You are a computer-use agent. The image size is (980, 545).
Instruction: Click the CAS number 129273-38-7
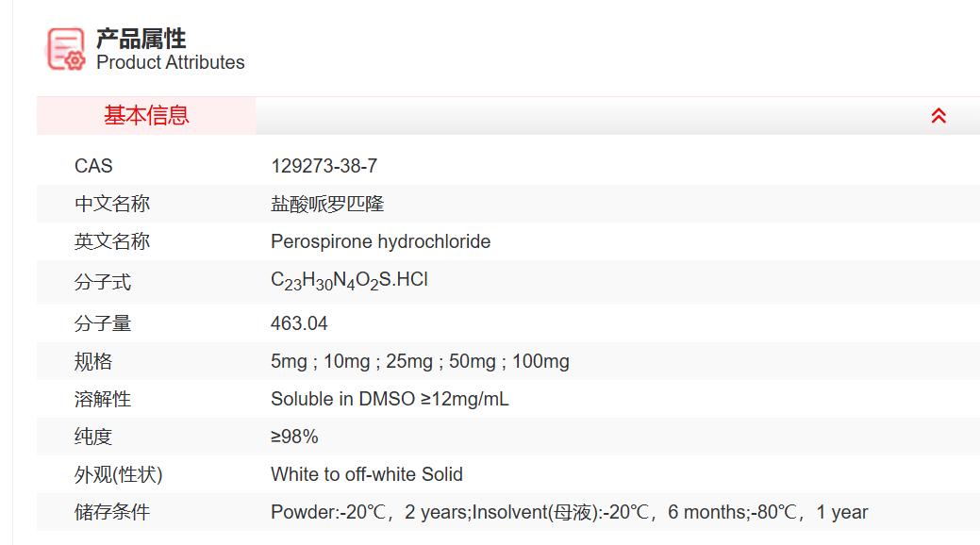(x=324, y=166)
